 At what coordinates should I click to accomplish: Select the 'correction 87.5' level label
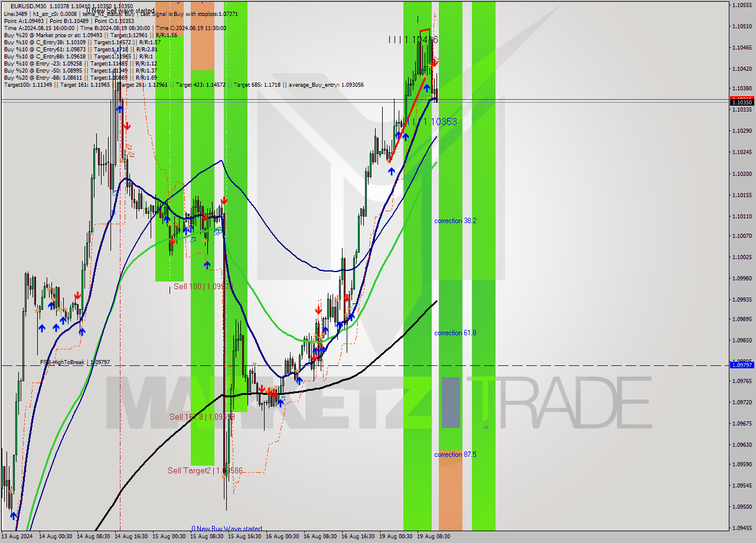(455, 454)
